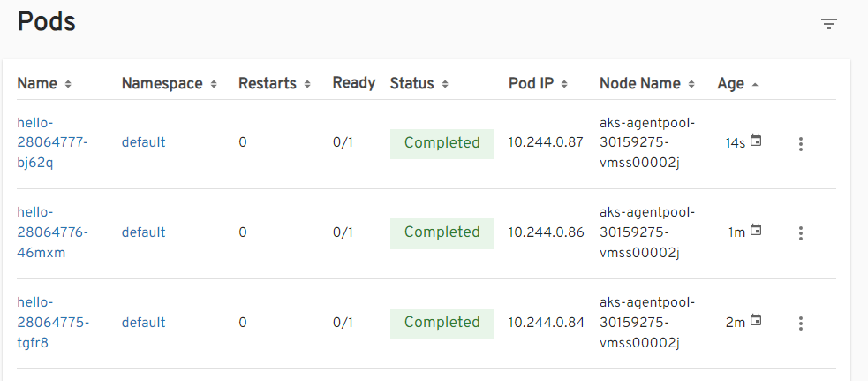Sort pods by Pod IP column
The height and width of the screenshot is (381, 868).
coord(538,84)
